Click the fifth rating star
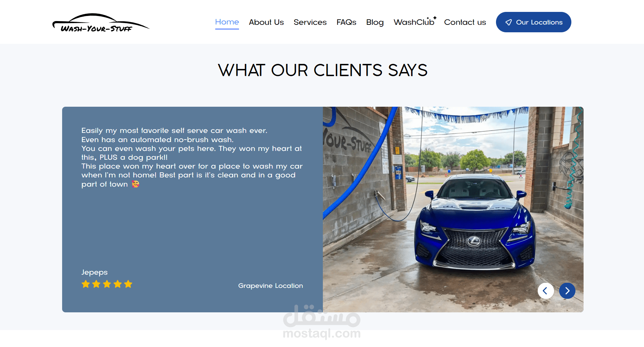The width and height of the screenshot is (644, 347). coord(128,284)
